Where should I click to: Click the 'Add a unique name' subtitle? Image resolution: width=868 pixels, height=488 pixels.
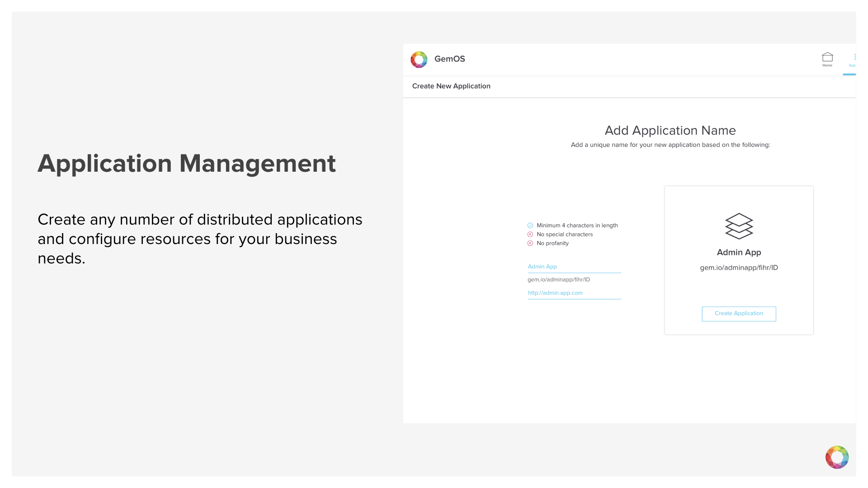[670, 145]
